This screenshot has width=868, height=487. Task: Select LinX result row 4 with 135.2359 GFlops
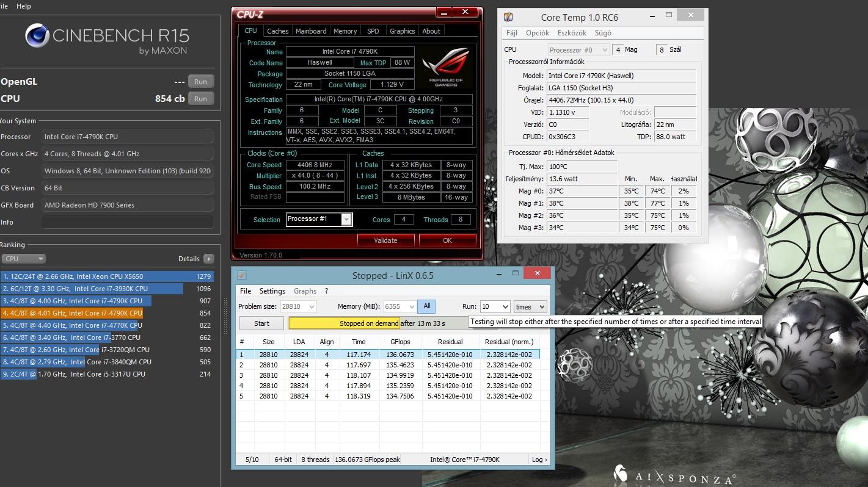point(388,386)
